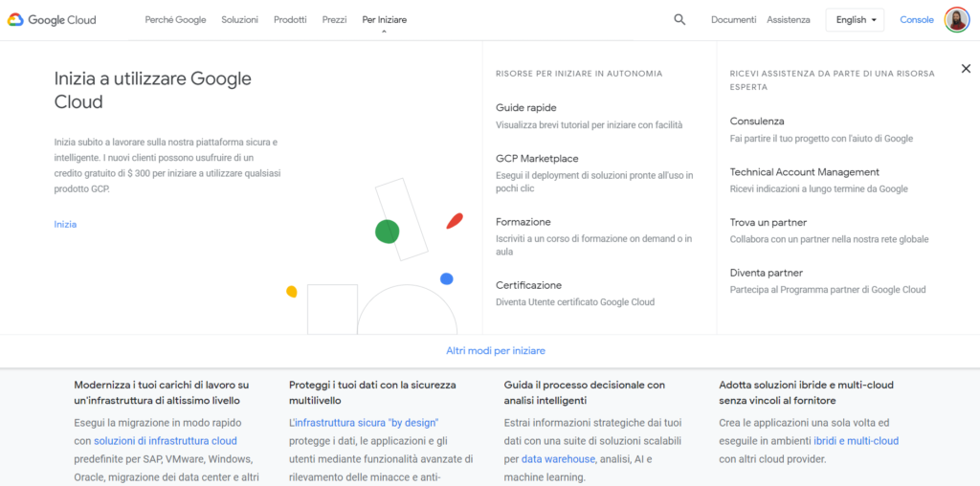
Task: Collapse the Per Iniziare menu chevron
Action: (384, 32)
